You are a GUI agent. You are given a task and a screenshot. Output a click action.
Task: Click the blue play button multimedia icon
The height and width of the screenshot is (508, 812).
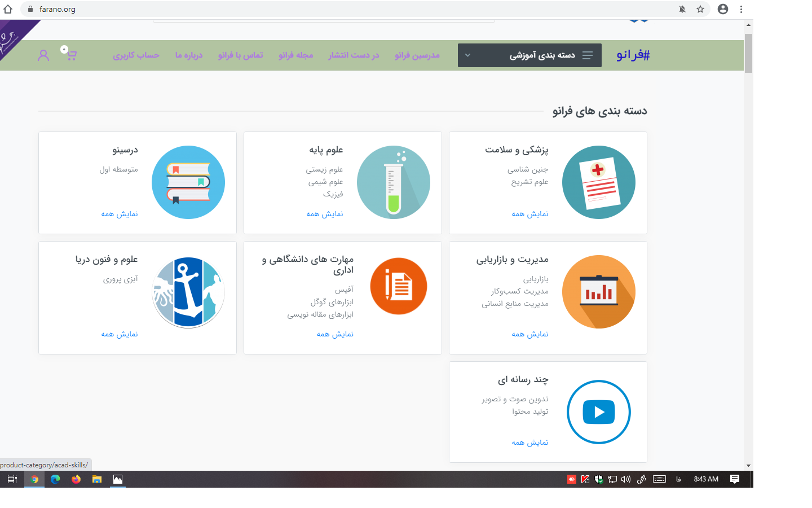click(x=598, y=412)
